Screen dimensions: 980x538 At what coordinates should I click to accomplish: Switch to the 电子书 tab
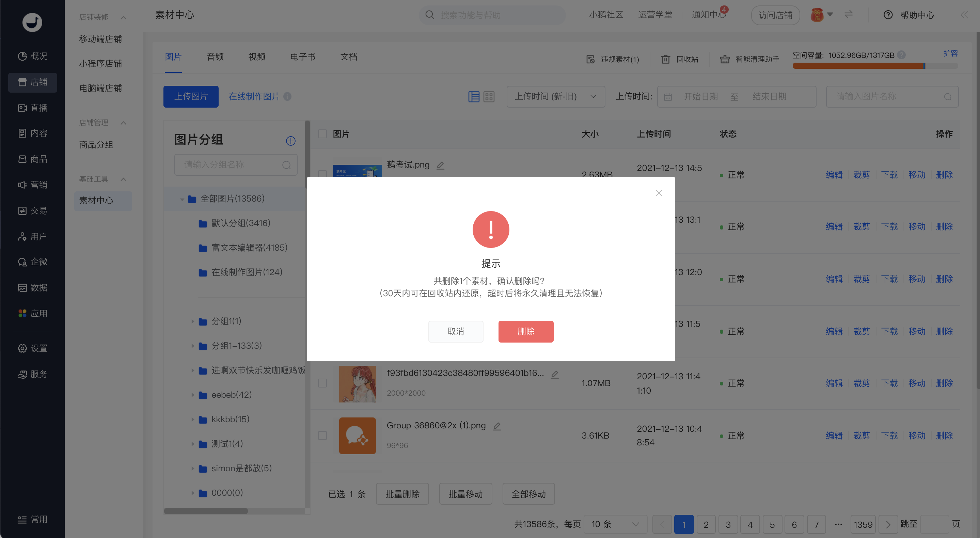pyautogui.click(x=302, y=57)
